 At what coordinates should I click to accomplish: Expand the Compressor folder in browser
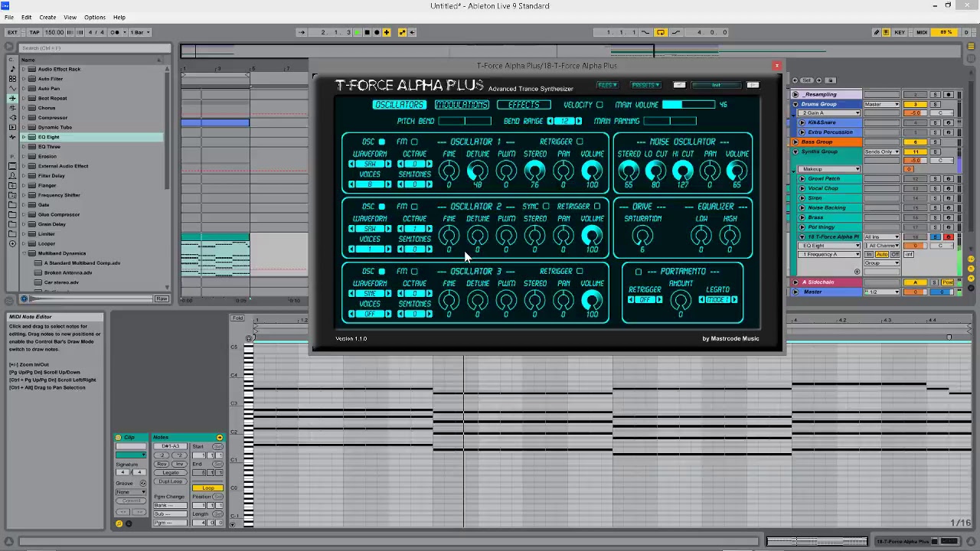point(23,117)
